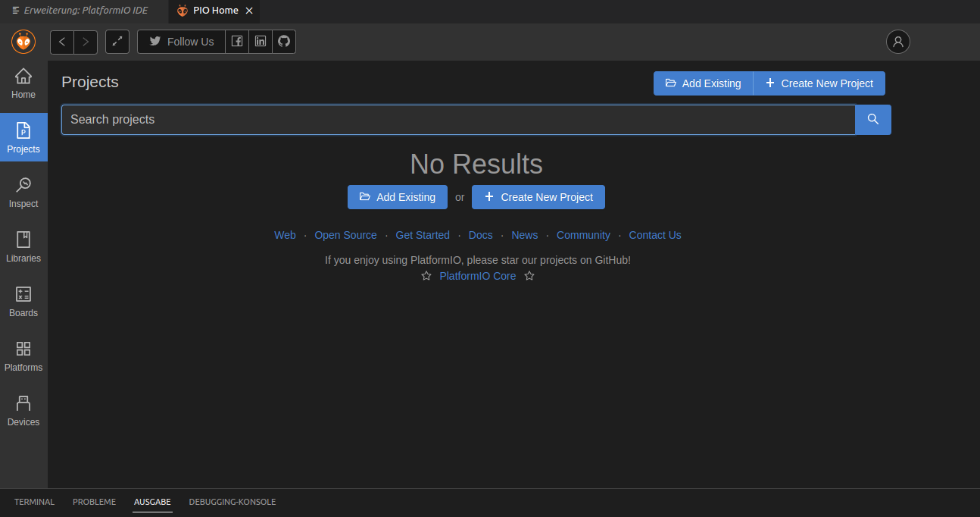Screen dimensions: 980x517
Task: Switch to the TERMINAL panel tab
Action: [34, 502]
